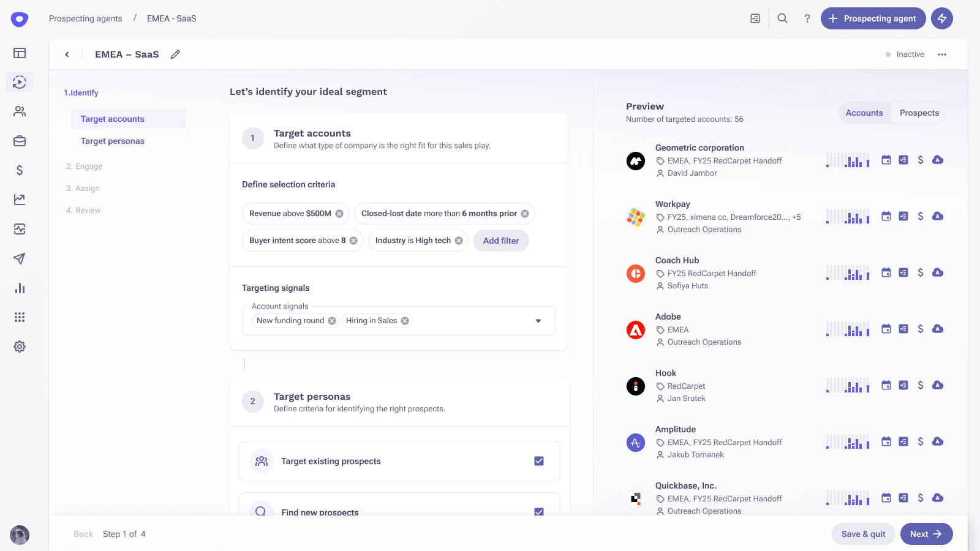Click calendar icon for Geometric corporation
Screen dimensions: 980x551
(x=886, y=160)
